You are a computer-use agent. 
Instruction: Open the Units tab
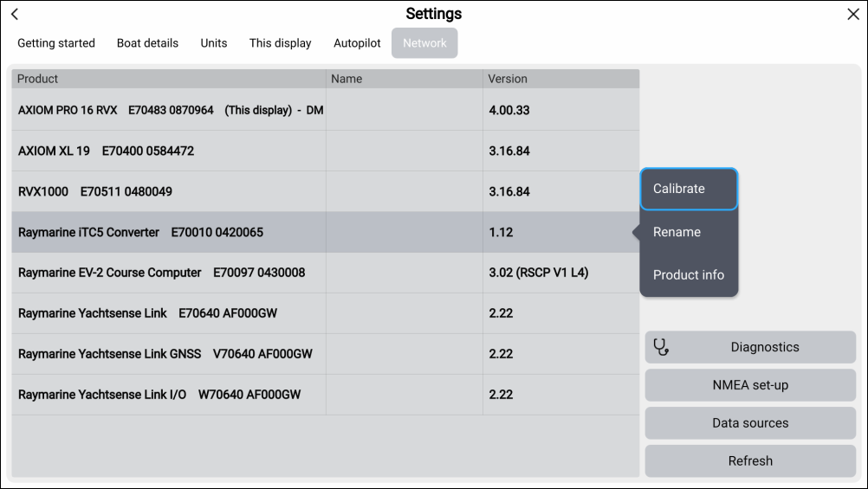click(x=214, y=43)
